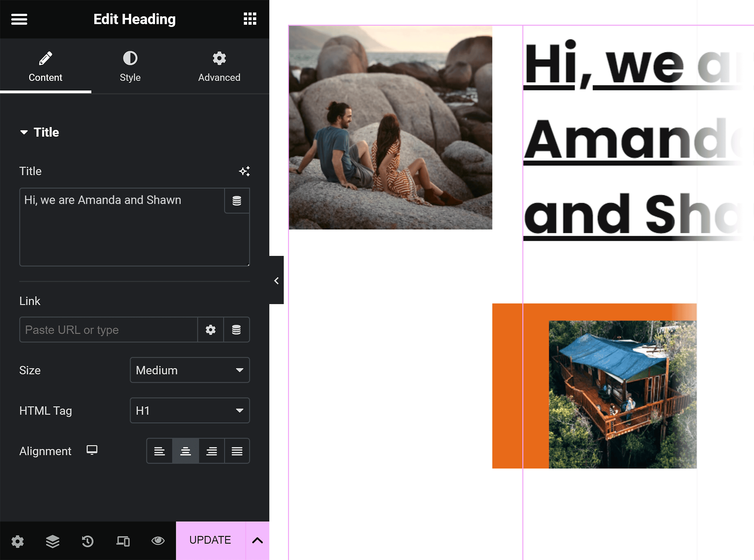Expand the Size dropdown to change value
Image resolution: width=754 pixels, height=560 pixels.
point(188,370)
